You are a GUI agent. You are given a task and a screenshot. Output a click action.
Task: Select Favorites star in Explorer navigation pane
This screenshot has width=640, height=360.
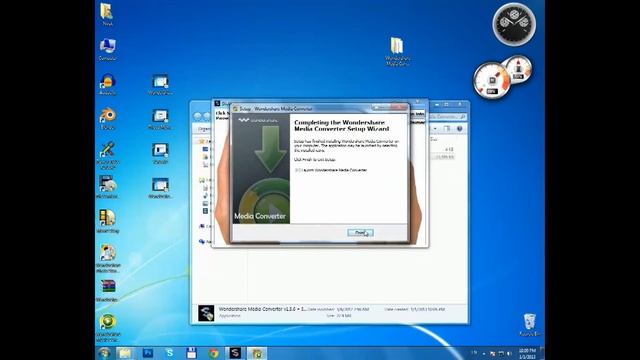coord(202,141)
